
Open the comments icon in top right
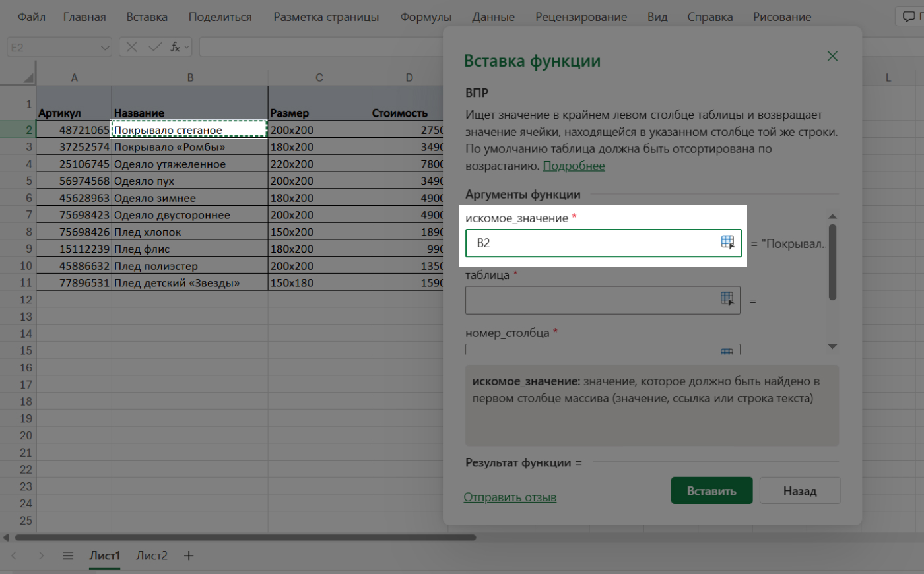[909, 16]
